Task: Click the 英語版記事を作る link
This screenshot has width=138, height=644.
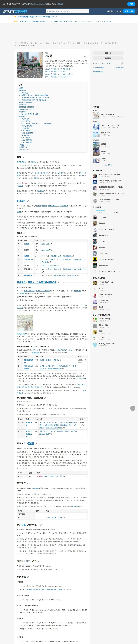Action: pos(99,72)
